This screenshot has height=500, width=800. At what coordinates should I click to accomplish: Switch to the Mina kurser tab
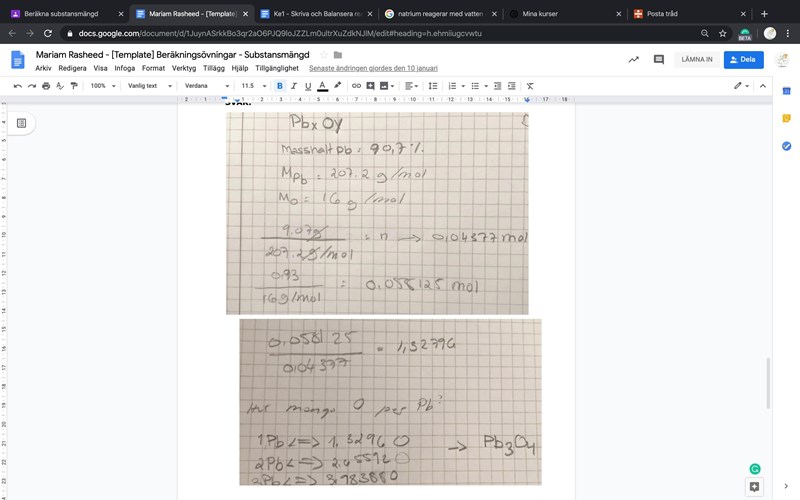click(560, 14)
